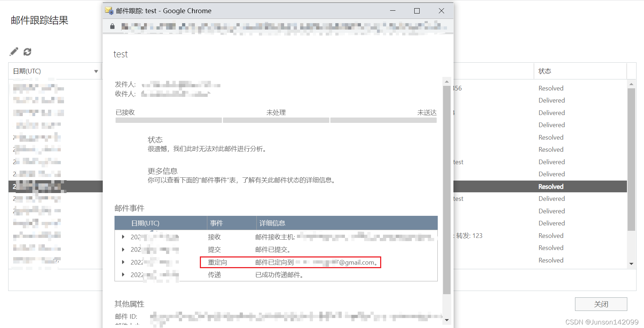Click the dialog scrollbar up arrow
The height and width of the screenshot is (328, 644).
point(447,82)
